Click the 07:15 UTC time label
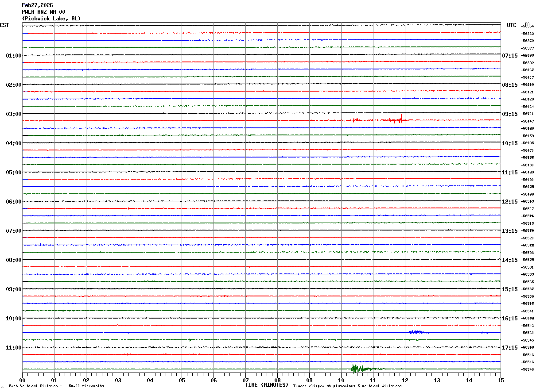This screenshot has height=392, width=536. coord(510,55)
